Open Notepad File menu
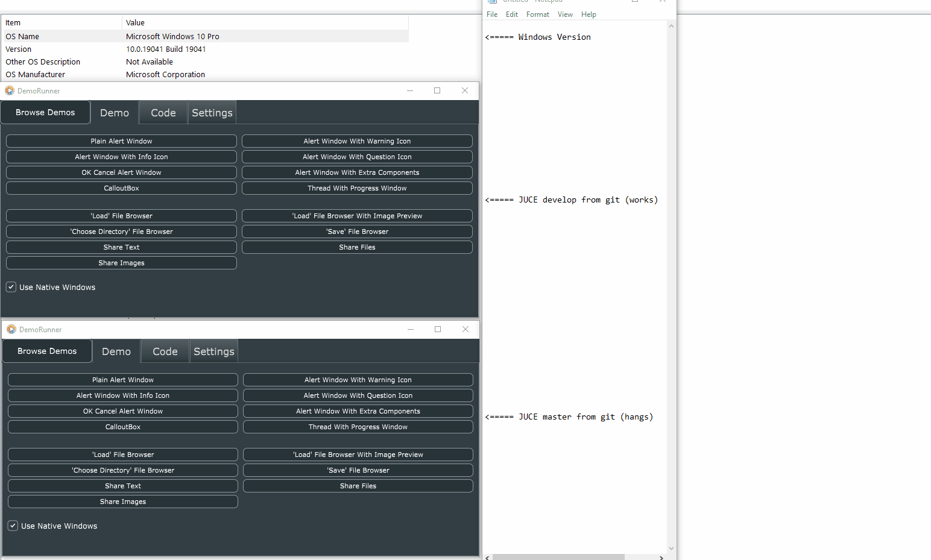Viewport: 931px width, 560px height. click(x=492, y=14)
